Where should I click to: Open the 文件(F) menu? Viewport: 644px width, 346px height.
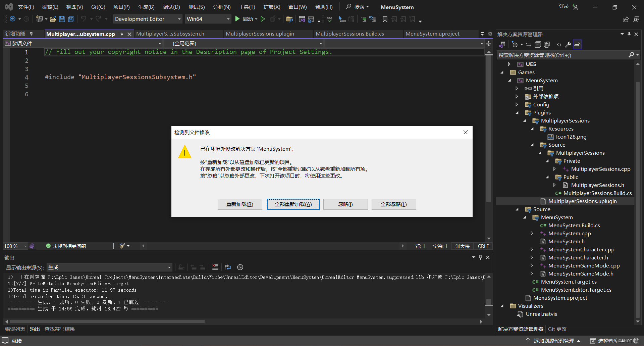(x=26, y=7)
